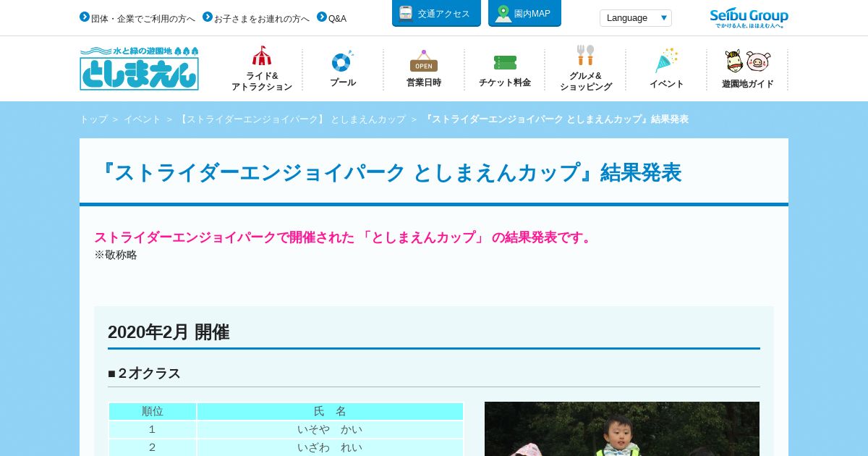Click the child photo thumbnail
The image size is (868, 456).
(622, 428)
